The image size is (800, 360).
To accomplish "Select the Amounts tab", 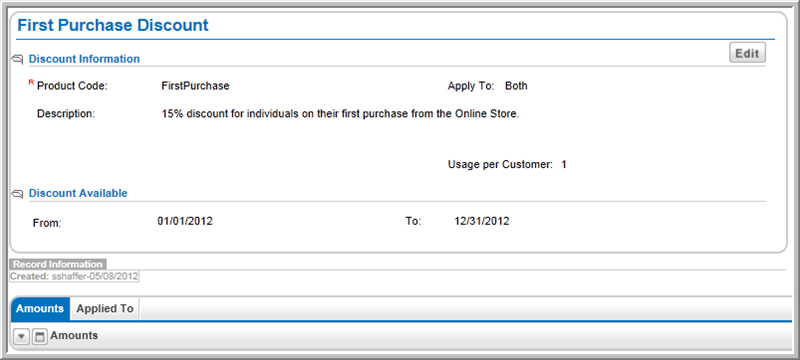I will 40,308.
